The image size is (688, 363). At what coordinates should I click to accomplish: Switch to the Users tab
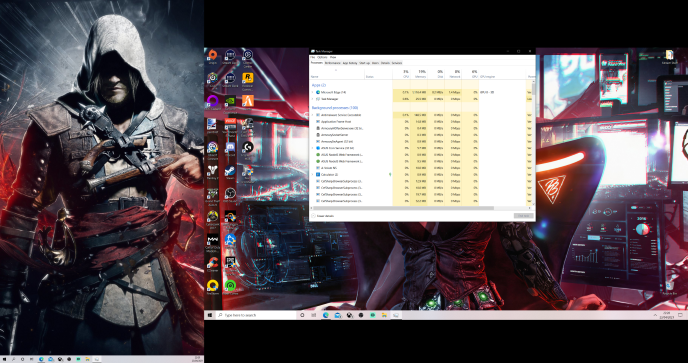pos(376,63)
